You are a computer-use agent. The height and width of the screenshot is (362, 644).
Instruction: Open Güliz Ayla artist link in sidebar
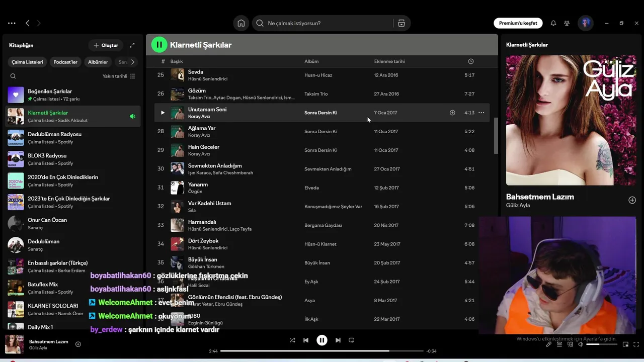click(x=518, y=205)
